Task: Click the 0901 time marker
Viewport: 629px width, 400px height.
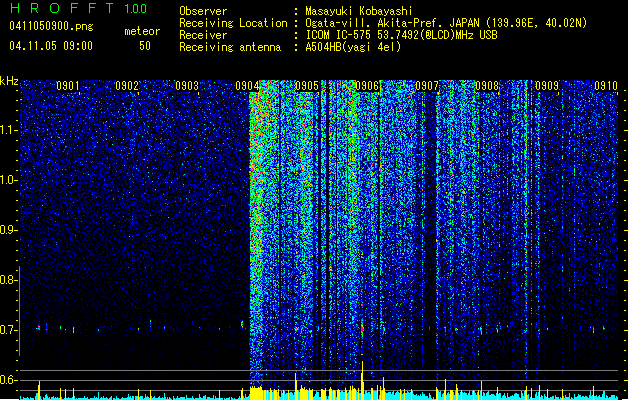Action: point(67,86)
